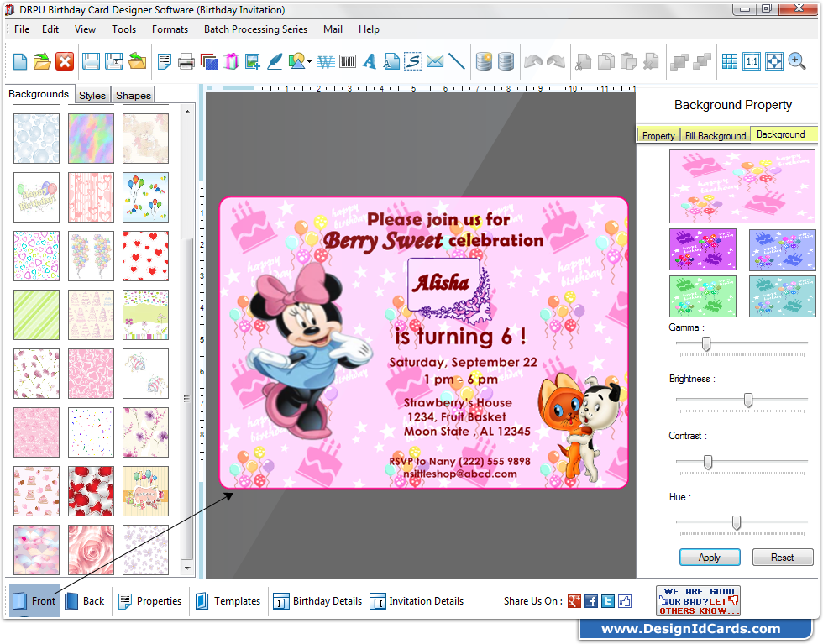The height and width of the screenshot is (644, 823).
Task: Select the Backgrounds tab
Action: point(39,94)
